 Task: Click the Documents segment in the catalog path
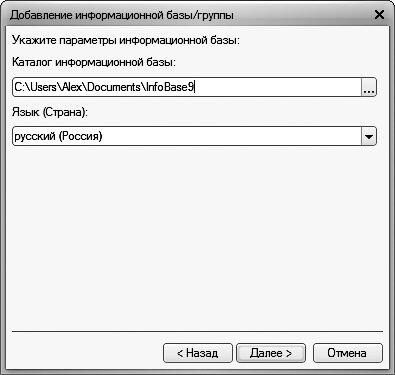(114, 87)
